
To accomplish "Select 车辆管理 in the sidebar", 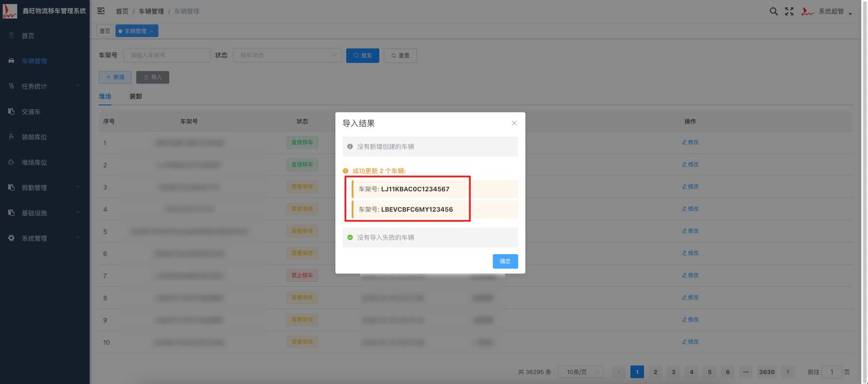I will click(45, 61).
